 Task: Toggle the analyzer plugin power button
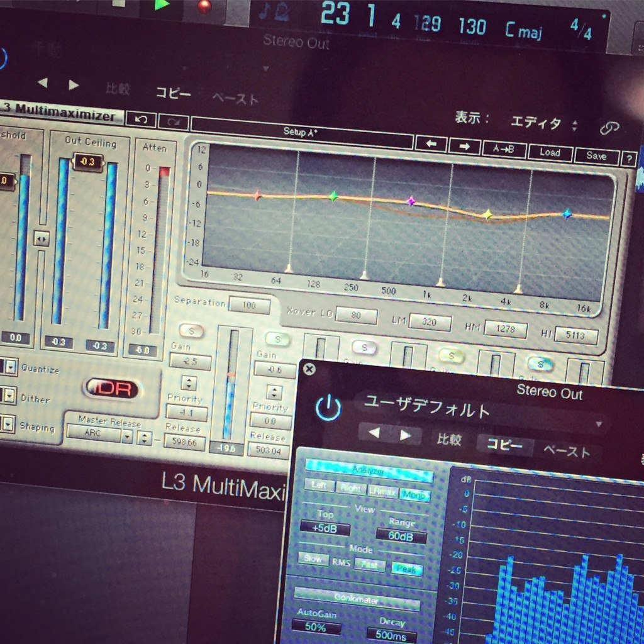pos(328,408)
